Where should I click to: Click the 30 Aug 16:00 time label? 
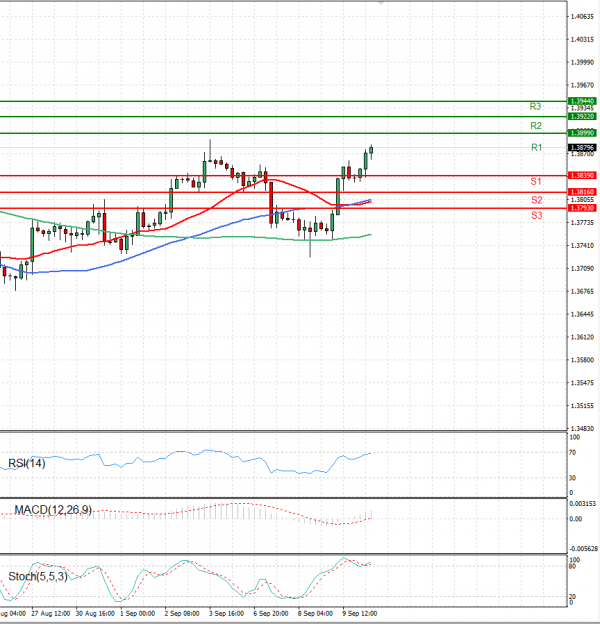95,613
